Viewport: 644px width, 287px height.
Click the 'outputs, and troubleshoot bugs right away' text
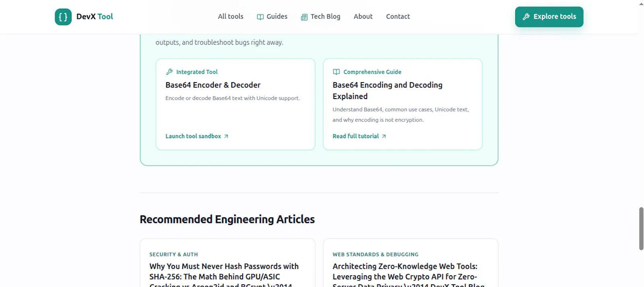click(x=219, y=42)
